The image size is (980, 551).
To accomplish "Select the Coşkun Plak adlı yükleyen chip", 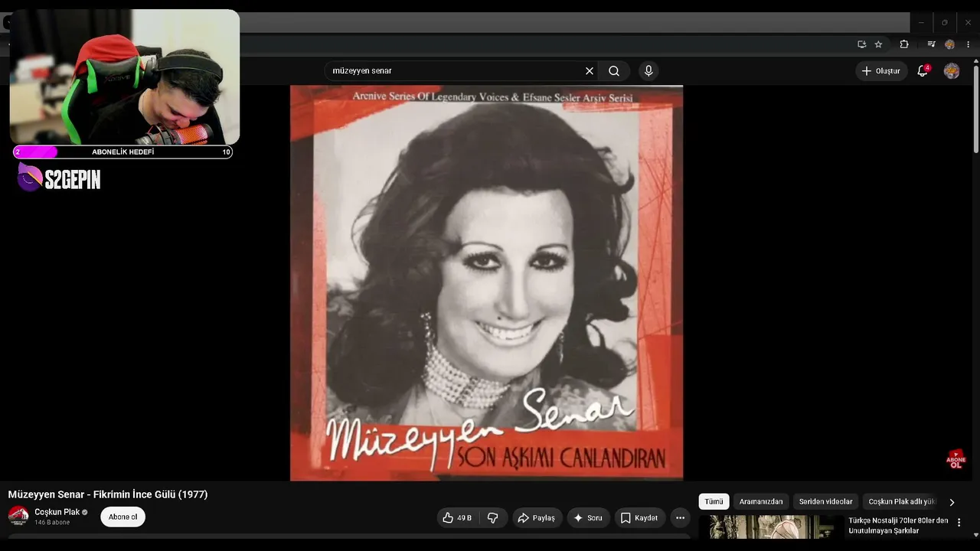I will [x=901, y=501].
